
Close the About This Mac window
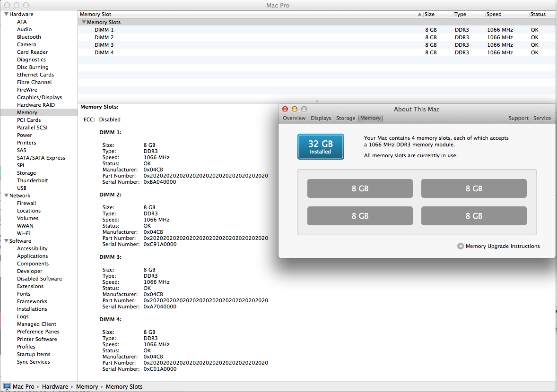[285, 109]
